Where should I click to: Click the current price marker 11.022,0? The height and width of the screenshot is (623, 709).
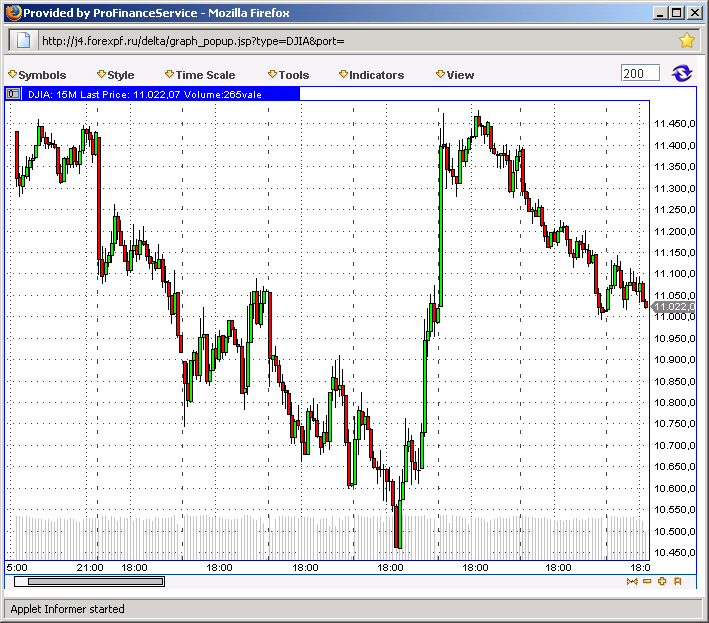click(x=674, y=307)
